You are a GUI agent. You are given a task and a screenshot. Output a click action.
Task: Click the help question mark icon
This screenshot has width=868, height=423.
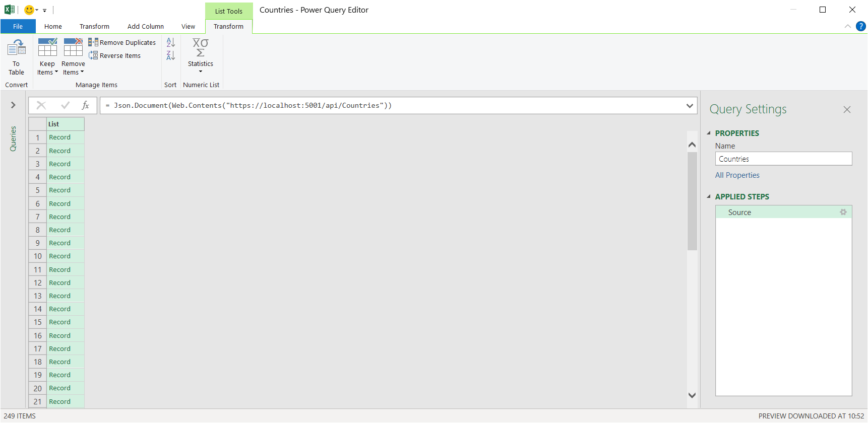point(861,26)
